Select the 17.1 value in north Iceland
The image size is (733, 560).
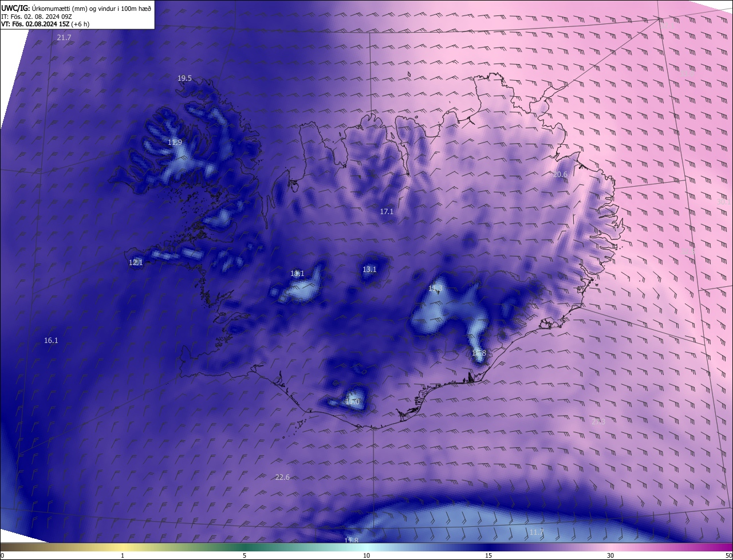click(x=387, y=211)
